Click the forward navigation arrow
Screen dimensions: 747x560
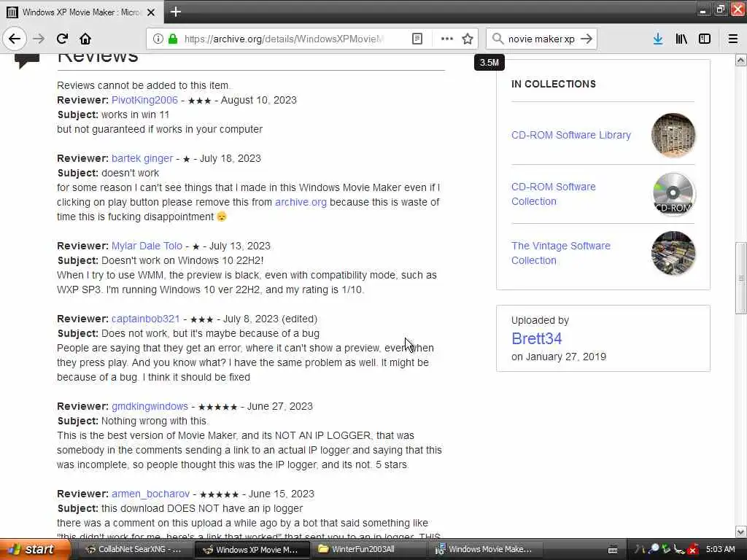click(x=39, y=39)
